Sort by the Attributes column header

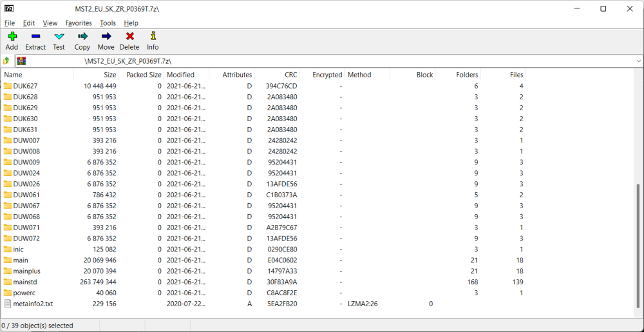[232, 75]
